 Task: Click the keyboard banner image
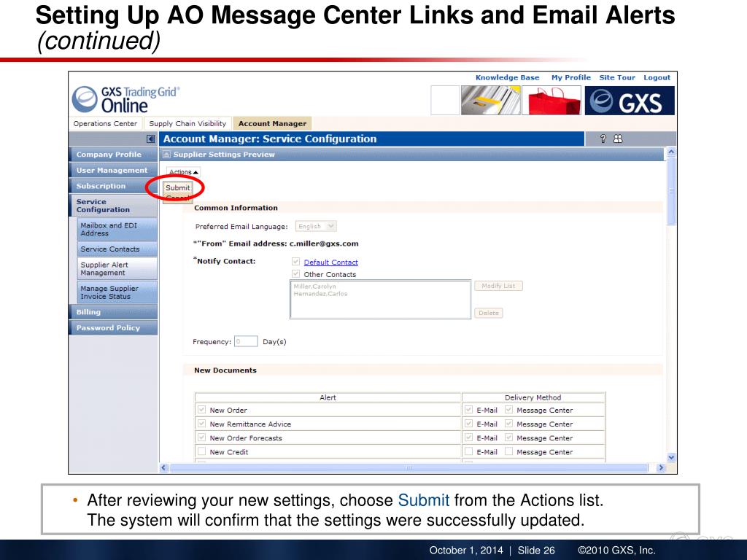tap(490, 101)
